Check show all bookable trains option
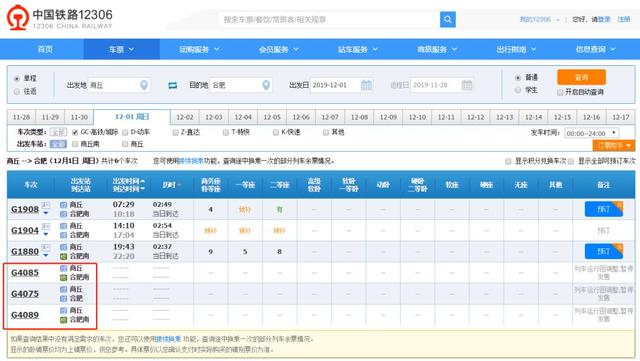Image resolution: width=640 pixels, height=361 pixels. (x=571, y=161)
